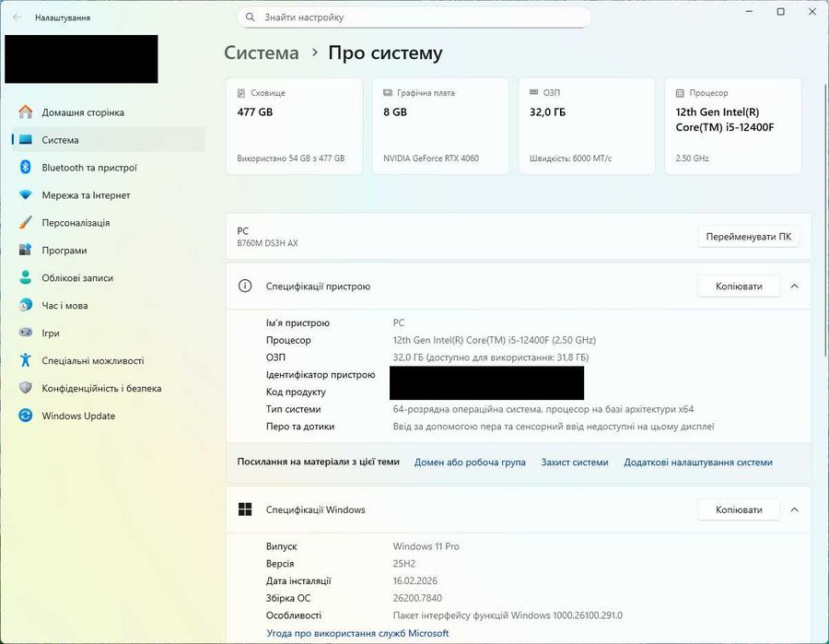This screenshot has width=829, height=644.
Task: Click the Знайти настройку search field
Action: point(414,17)
